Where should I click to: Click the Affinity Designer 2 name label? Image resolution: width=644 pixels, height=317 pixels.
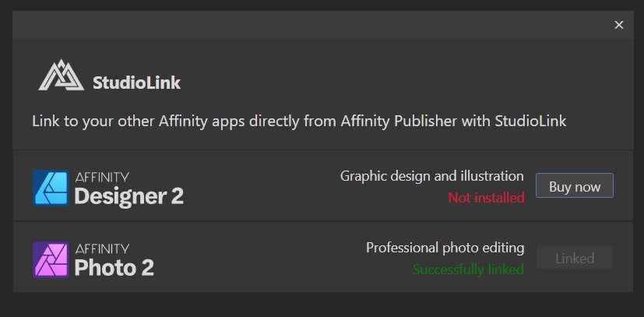pos(129,189)
